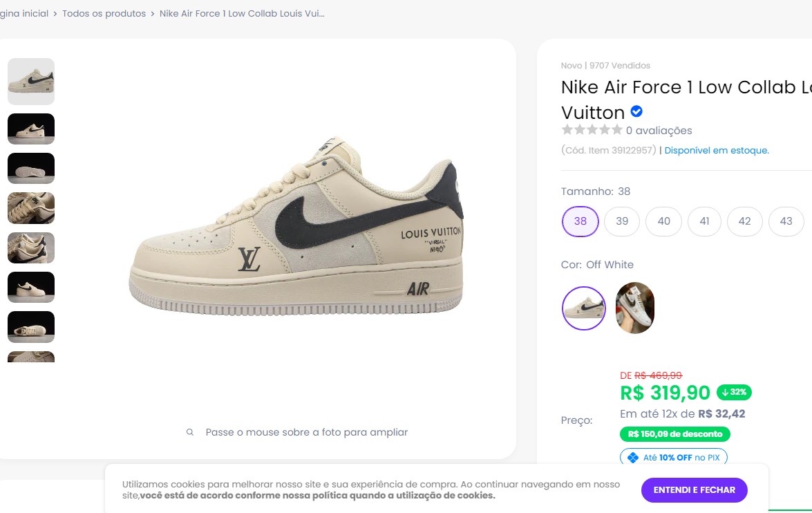Choose size 39

coord(622,221)
